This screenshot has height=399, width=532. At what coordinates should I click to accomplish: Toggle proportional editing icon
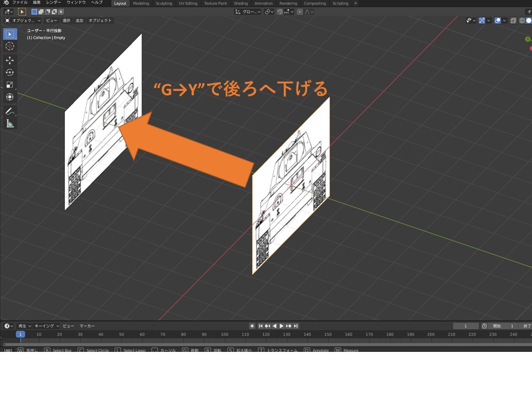[x=300, y=12]
